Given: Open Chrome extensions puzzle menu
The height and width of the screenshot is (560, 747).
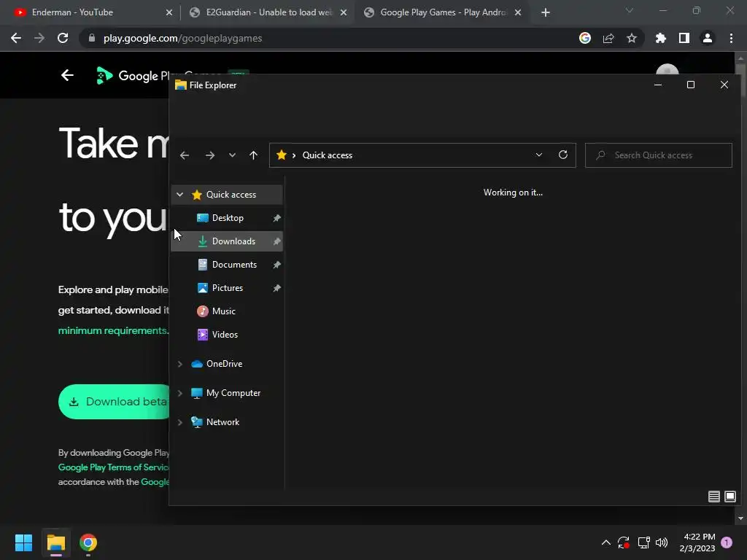Looking at the screenshot, I should (661, 38).
